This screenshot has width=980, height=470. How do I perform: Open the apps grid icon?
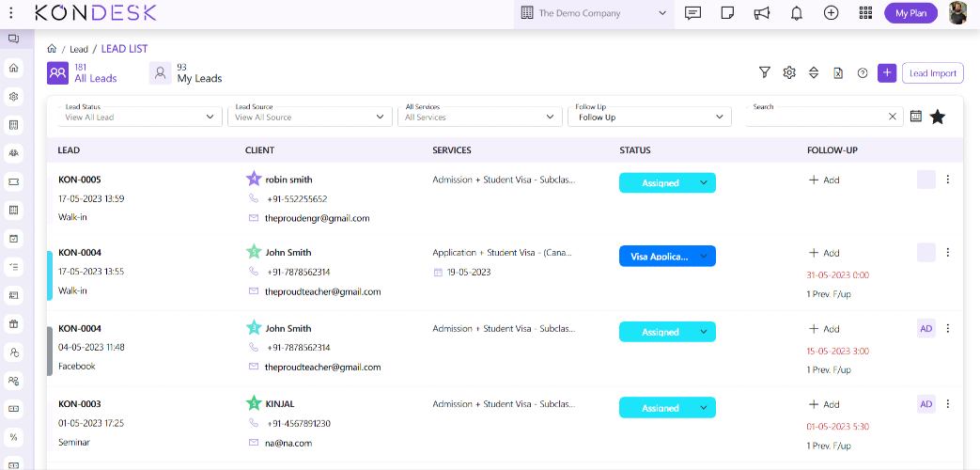pyautogui.click(x=865, y=13)
